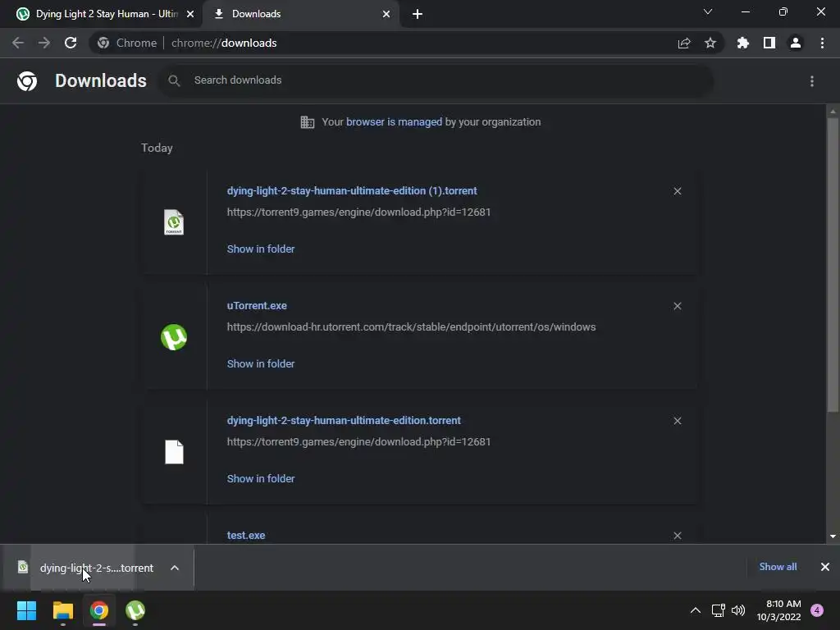
Task: Click the page vertical scrollbar thumb
Action: pyautogui.click(x=833, y=265)
